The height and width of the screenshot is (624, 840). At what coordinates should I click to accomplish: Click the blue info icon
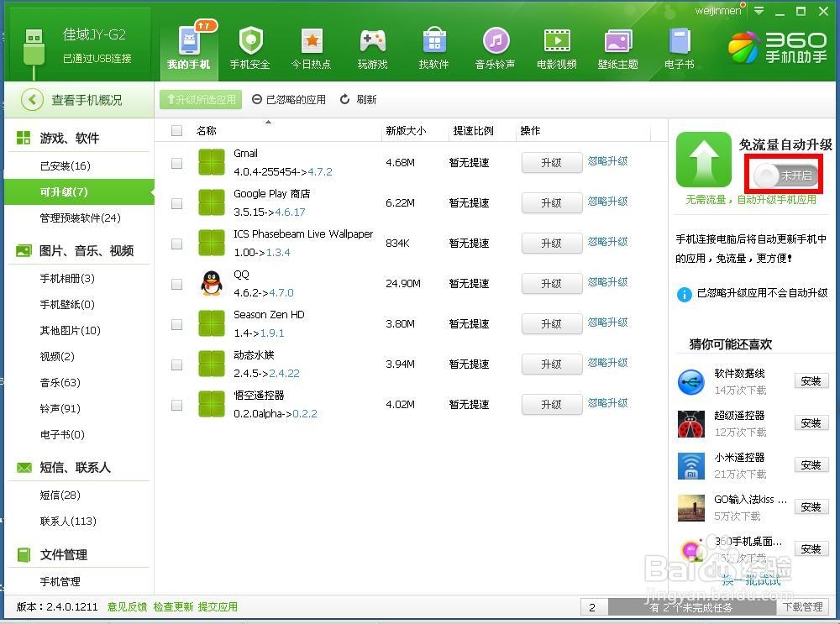pos(684,294)
